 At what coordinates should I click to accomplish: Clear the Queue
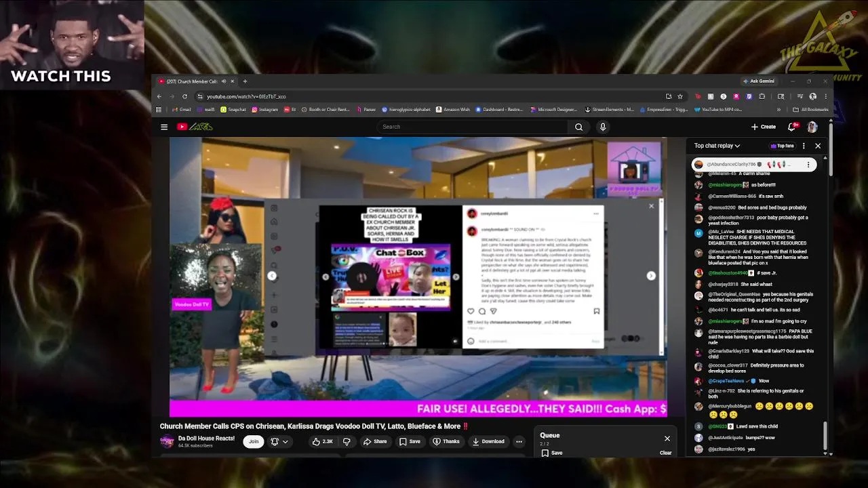pos(665,453)
